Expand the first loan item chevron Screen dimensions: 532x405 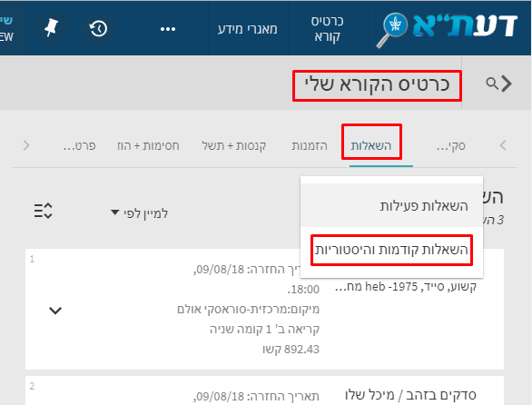tap(55, 310)
